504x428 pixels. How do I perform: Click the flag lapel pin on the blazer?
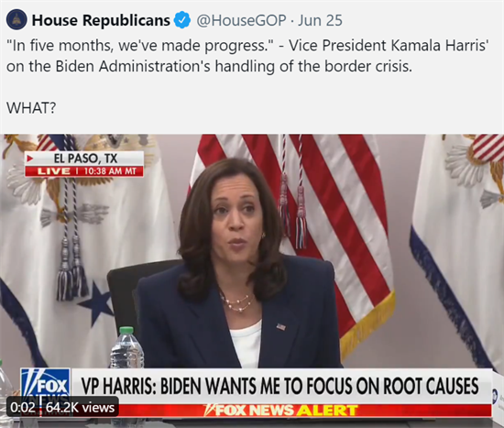281,327
